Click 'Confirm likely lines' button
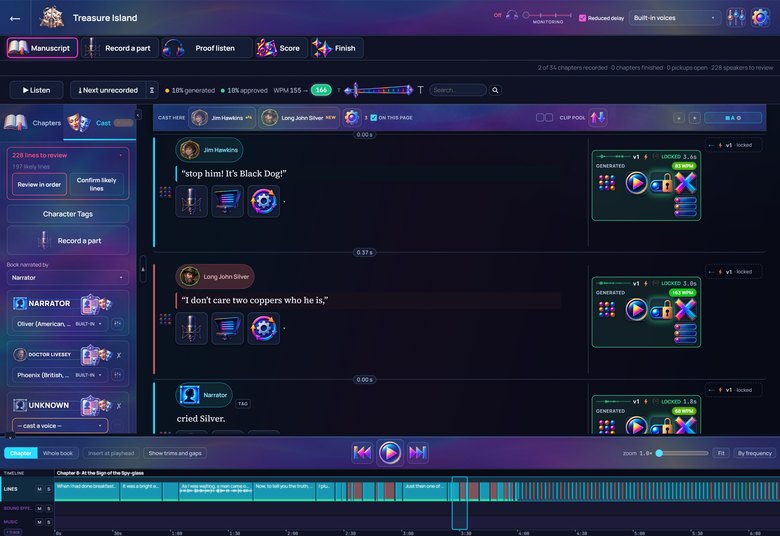This screenshot has width=780, height=536. click(x=97, y=185)
